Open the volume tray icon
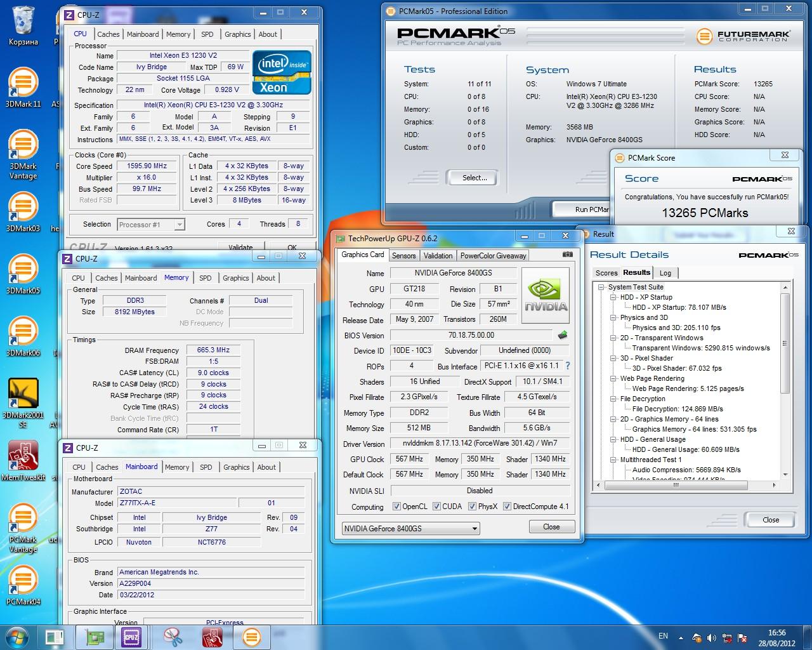 point(710,638)
